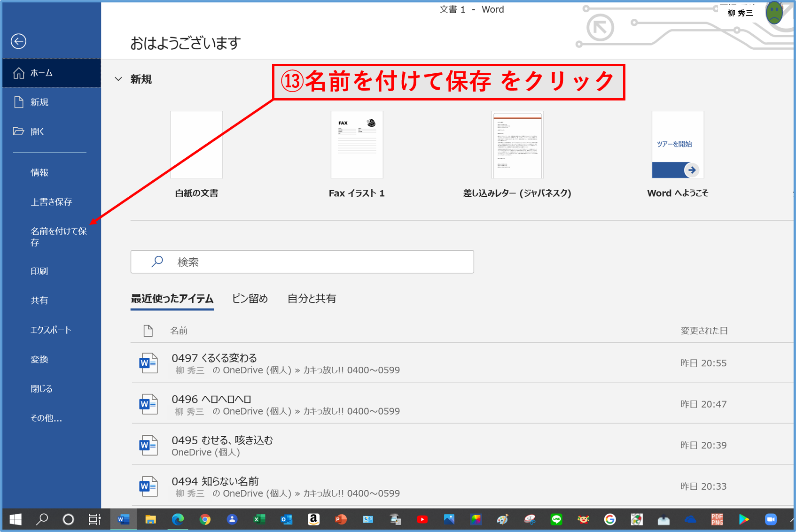Launch PowerPoint from the taskbar

click(x=341, y=519)
